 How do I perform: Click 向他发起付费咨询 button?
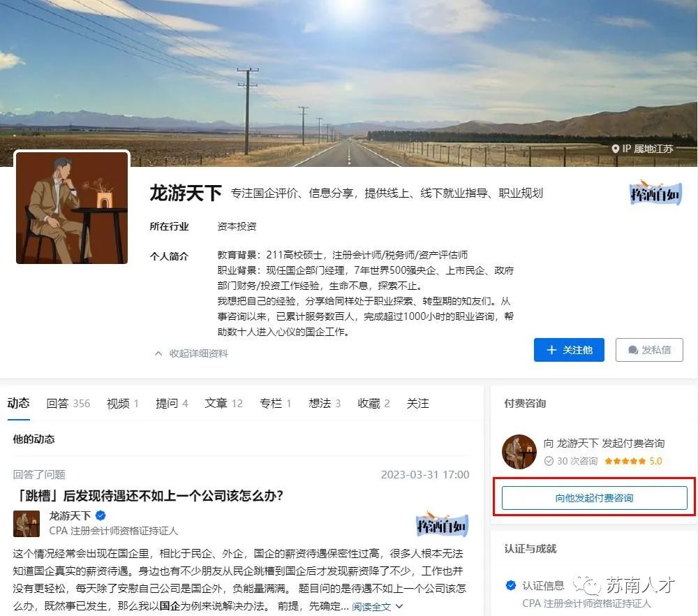(x=594, y=498)
